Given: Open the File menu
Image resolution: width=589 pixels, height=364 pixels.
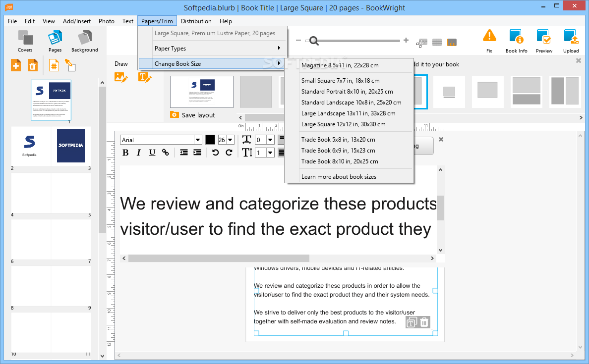Looking at the screenshot, I should 12,21.
